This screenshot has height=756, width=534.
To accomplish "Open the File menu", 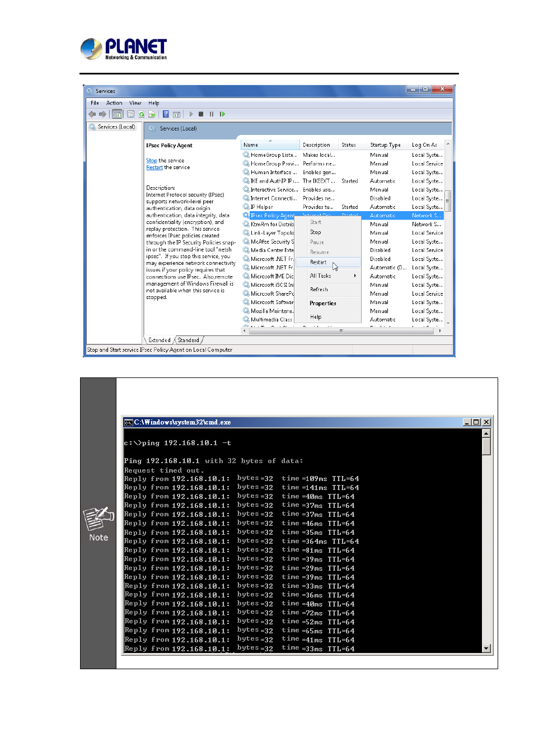I will [x=95, y=103].
